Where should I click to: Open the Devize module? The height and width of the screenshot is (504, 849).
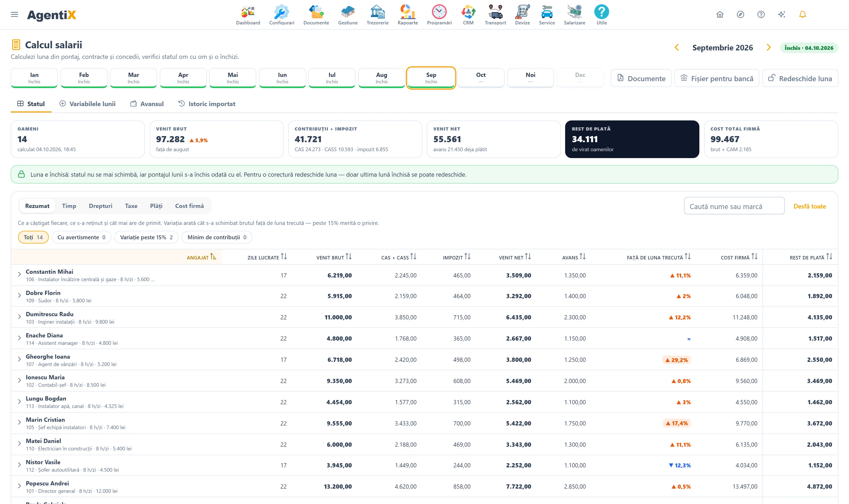[522, 15]
